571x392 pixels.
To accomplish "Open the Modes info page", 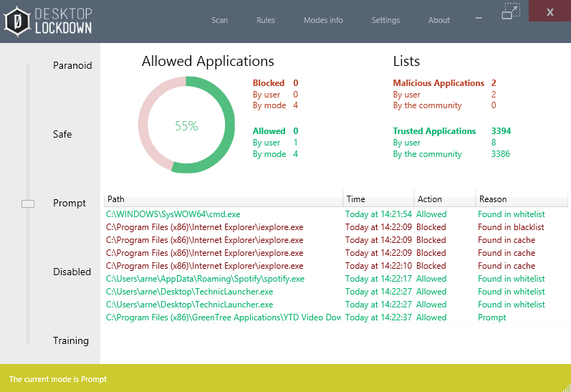I will 323,20.
